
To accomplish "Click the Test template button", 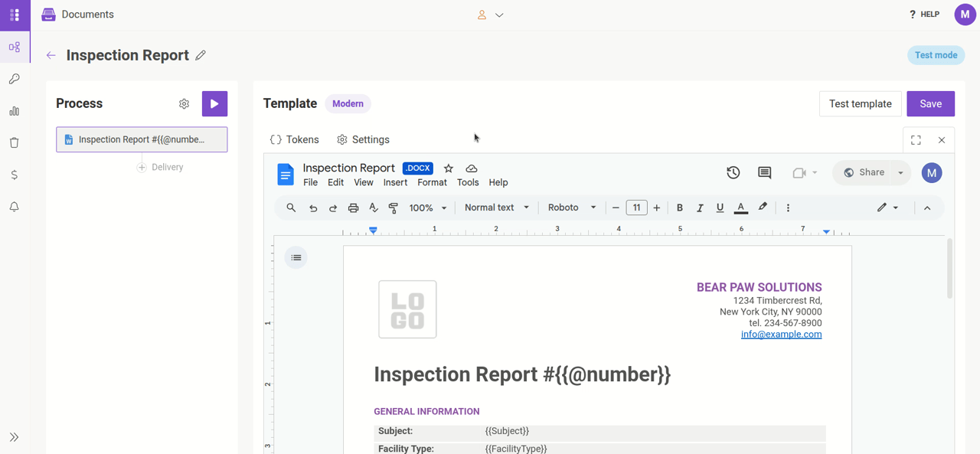I will click(x=860, y=104).
